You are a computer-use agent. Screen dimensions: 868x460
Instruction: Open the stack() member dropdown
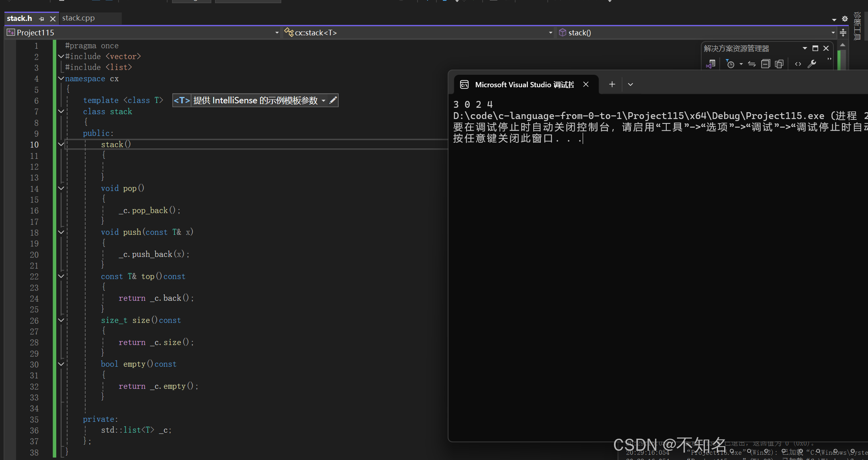point(833,33)
